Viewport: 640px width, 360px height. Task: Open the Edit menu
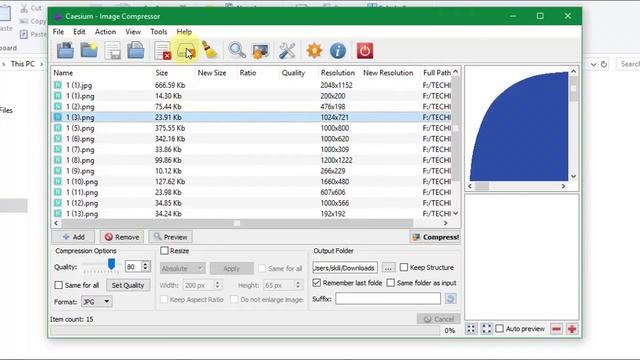(79, 31)
